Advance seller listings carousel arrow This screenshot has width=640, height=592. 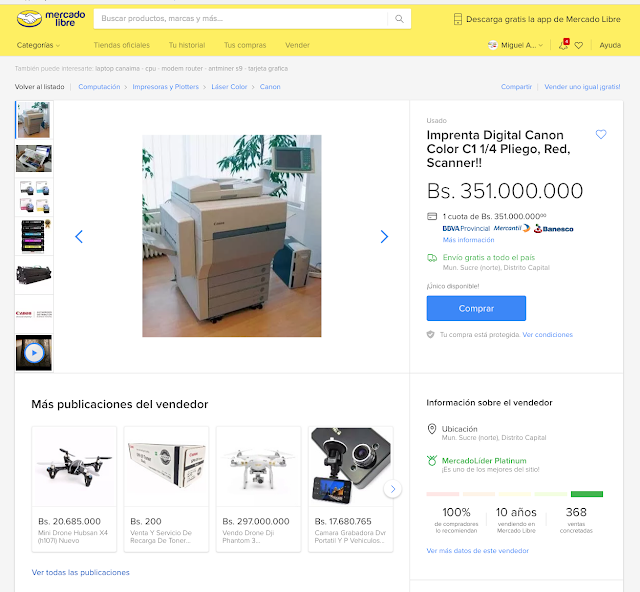[393, 489]
